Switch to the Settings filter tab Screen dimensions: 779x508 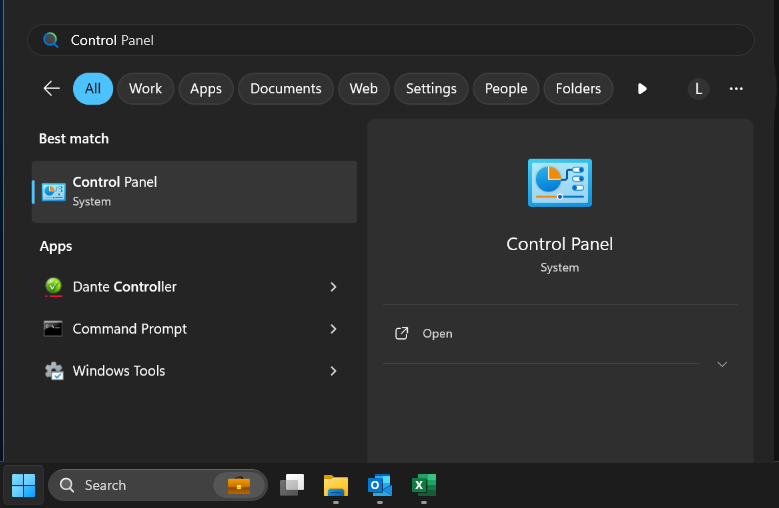point(431,89)
